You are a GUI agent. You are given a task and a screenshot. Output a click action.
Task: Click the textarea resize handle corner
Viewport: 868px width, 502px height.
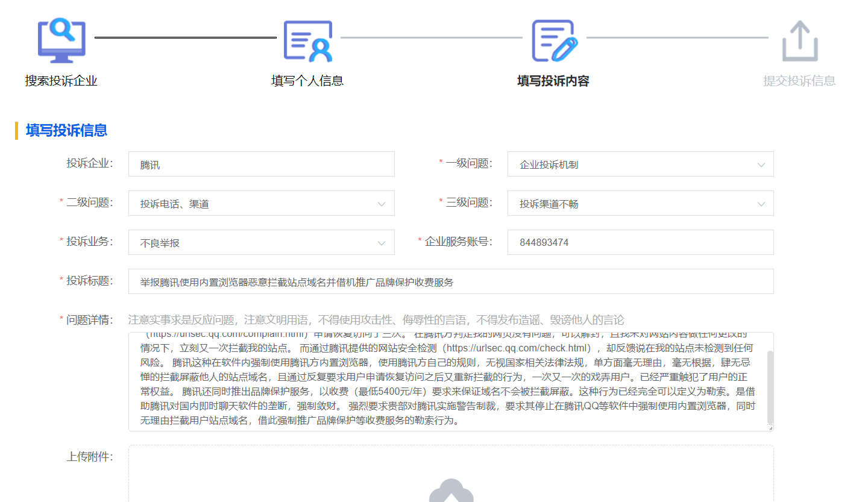(770, 428)
